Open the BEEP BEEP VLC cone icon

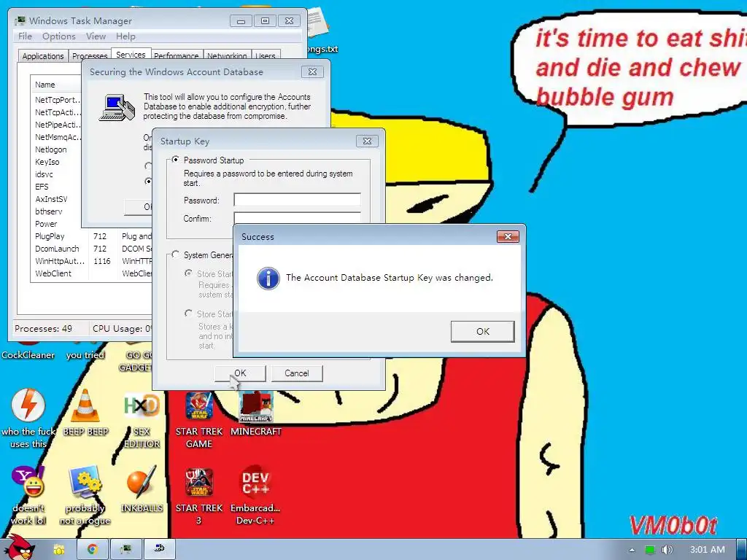click(x=85, y=413)
